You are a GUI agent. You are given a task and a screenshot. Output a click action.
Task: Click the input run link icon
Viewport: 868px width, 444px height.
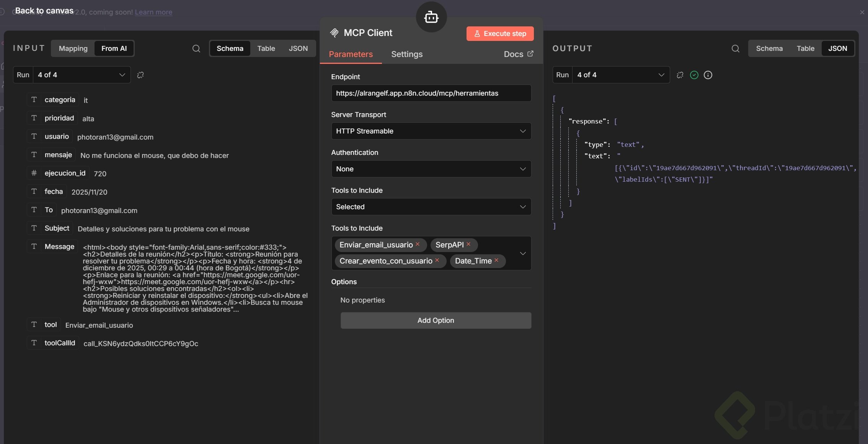pyautogui.click(x=140, y=75)
